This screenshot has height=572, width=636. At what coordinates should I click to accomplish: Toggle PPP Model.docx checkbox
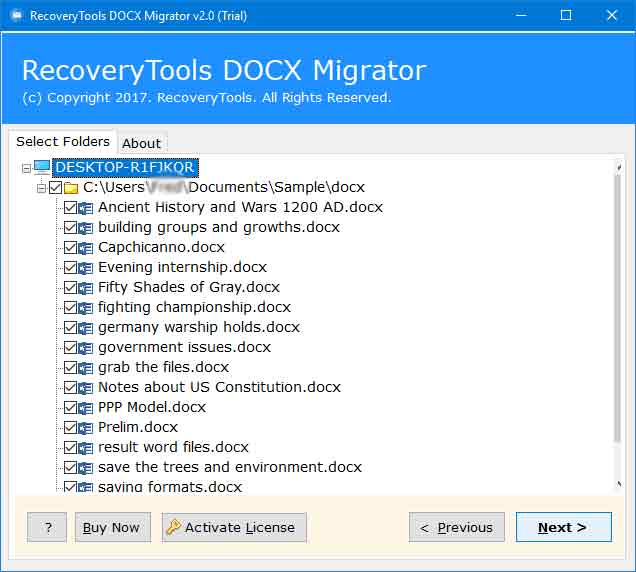[71, 407]
